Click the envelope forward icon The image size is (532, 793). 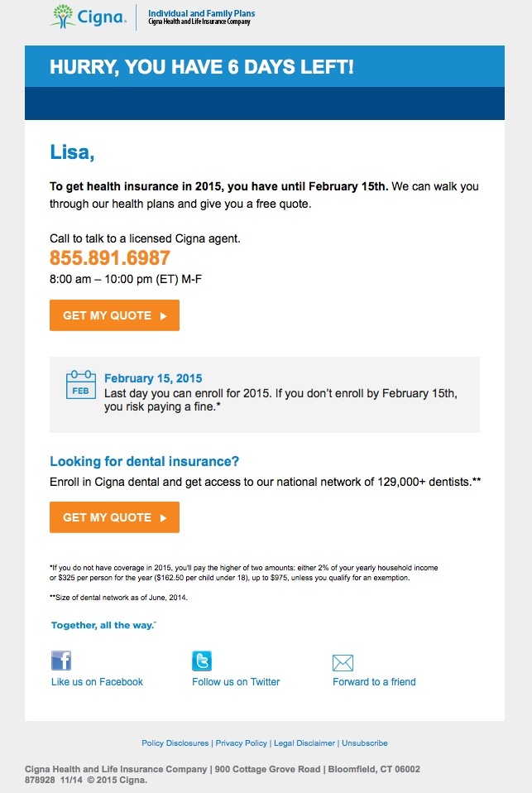pyautogui.click(x=343, y=662)
